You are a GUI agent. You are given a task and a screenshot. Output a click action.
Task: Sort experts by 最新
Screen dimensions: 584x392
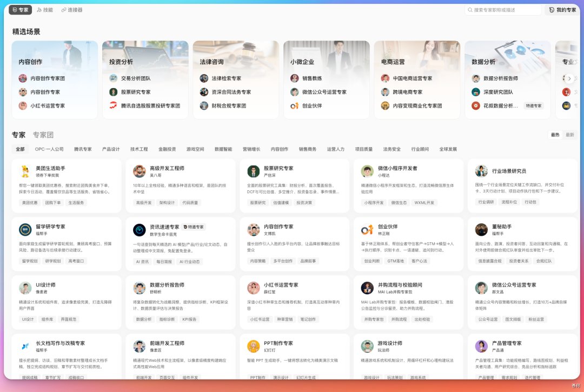coord(570,135)
